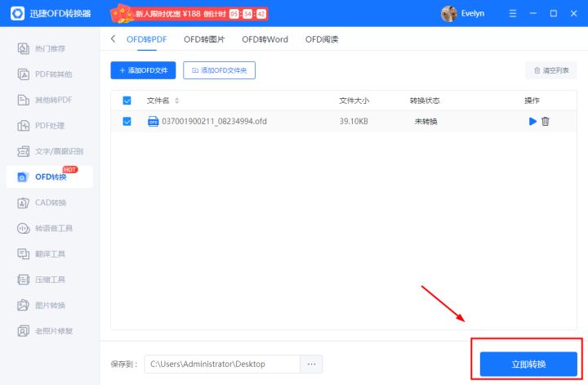Start converting the 037001900211 file with play icon
This screenshot has width=588, height=385.
(532, 121)
